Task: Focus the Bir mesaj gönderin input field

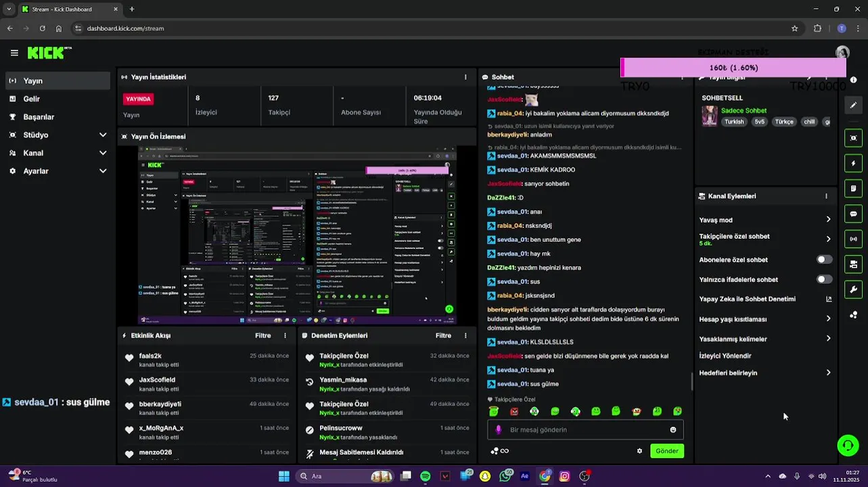Action: tap(585, 430)
